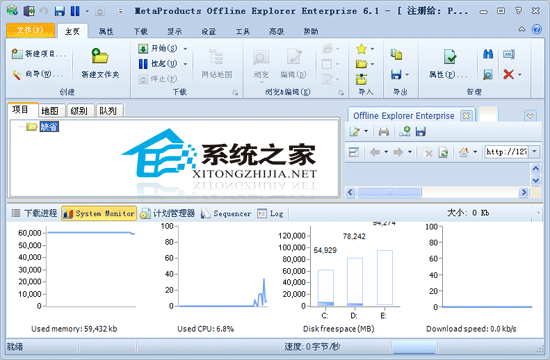Click the yellow folder import icon
Image resolution: width=550 pixels, height=360 pixels.
(x=361, y=64)
